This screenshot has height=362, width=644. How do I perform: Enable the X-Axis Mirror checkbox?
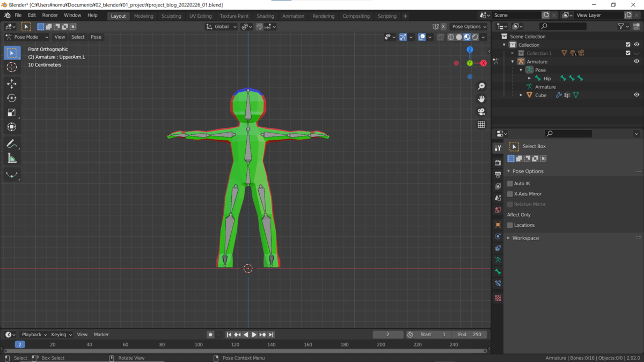coord(510,194)
